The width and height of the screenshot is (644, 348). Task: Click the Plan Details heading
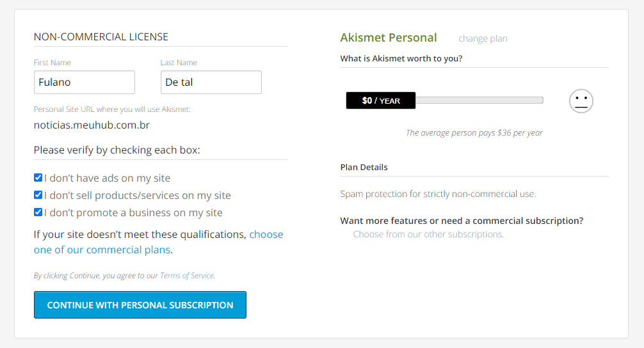[364, 168]
